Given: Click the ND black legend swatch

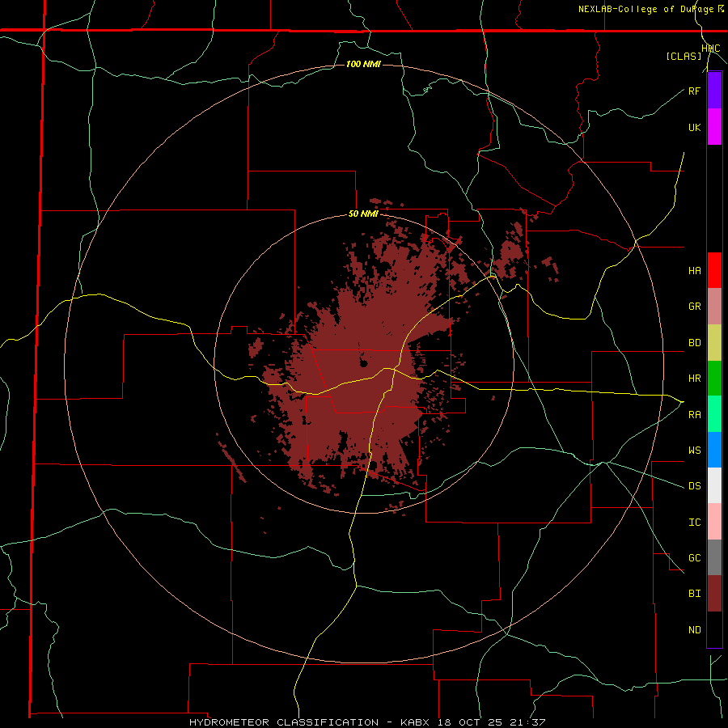Looking at the screenshot, I should [714, 629].
